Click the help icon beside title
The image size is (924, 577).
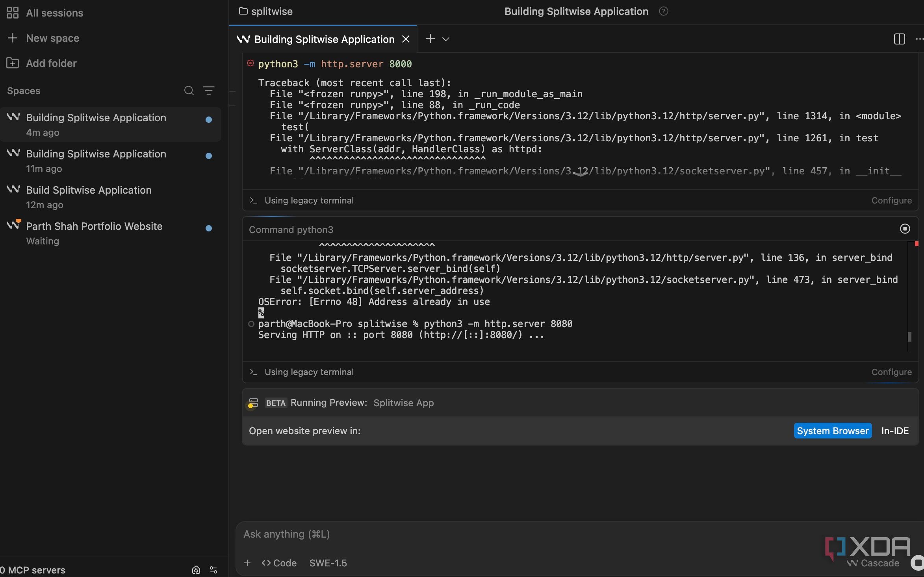[664, 11]
